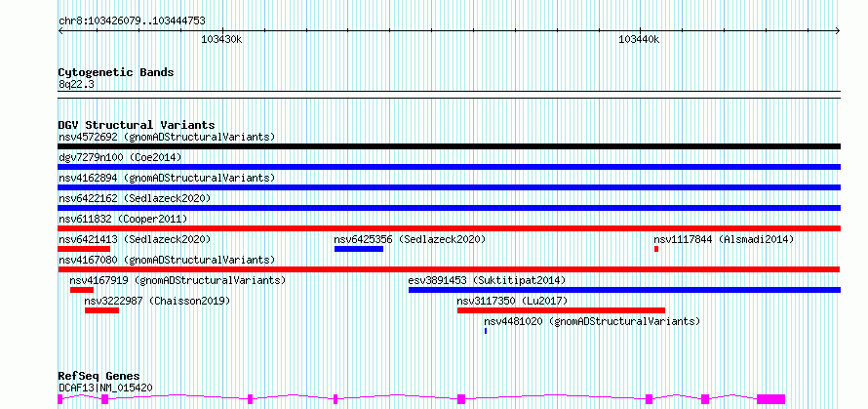Click the Cytogenetic Bands track heading
The width and height of the screenshot is (868, 409).
coord(116,72)
